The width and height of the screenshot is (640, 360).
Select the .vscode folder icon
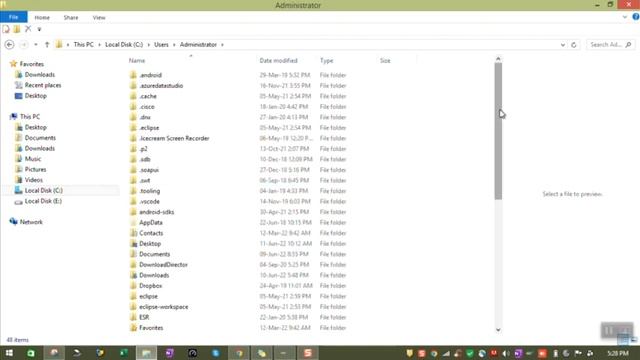click(x=133, y=201)
